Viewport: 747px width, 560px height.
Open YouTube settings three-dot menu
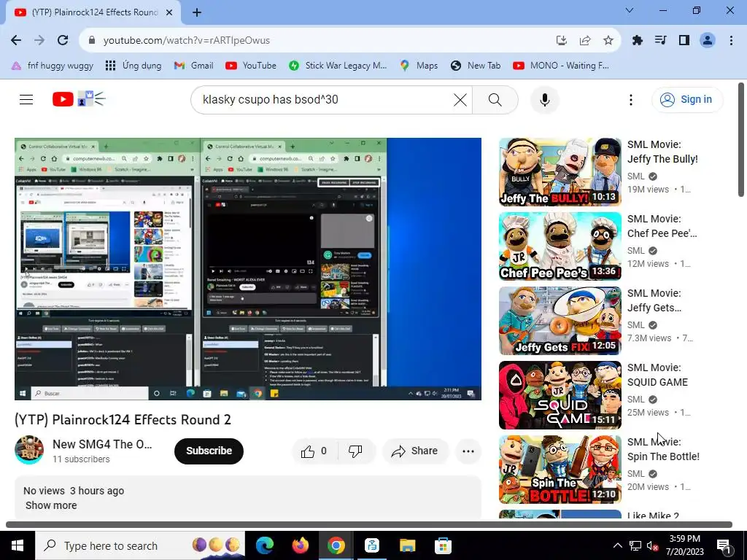click(x=631, y=99)
